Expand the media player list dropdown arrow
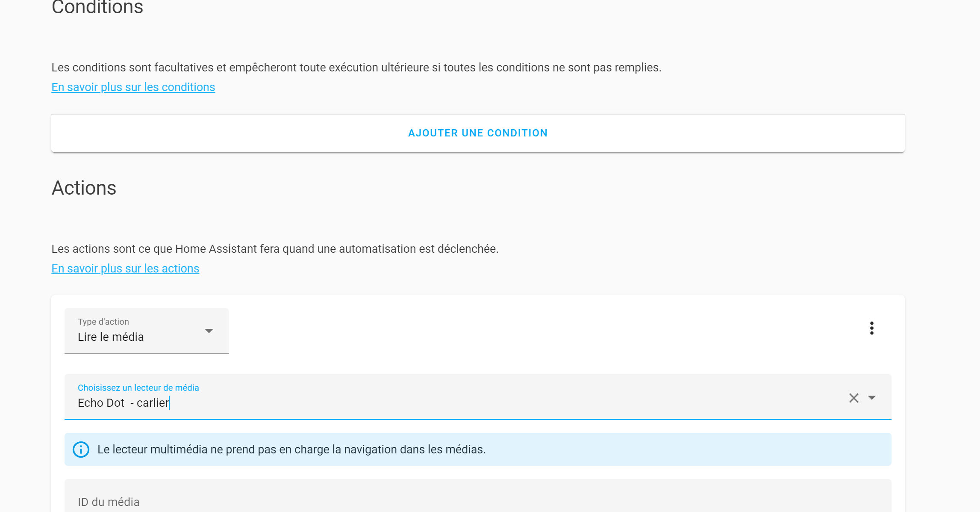The image size is (980, 512). (x=872, y=398)
